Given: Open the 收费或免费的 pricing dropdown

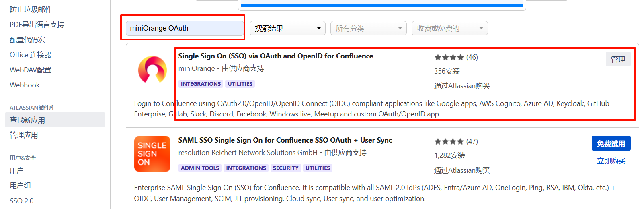Looking at the screenshot, I should [x=449, y=28].
